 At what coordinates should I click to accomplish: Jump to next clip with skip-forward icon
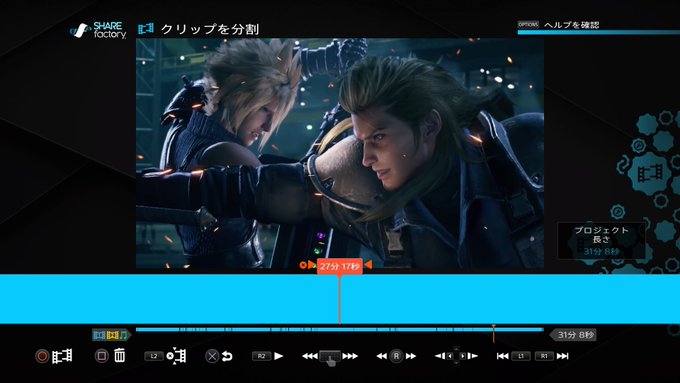tap(562, 356)
